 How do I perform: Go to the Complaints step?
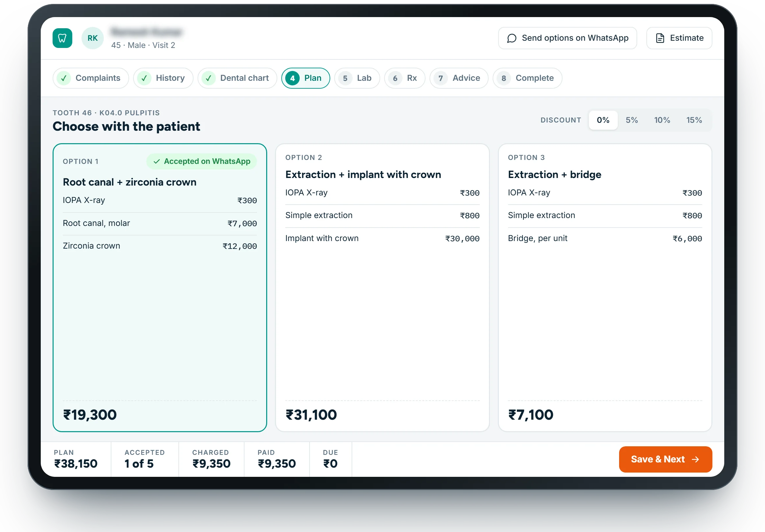[91, 78]
